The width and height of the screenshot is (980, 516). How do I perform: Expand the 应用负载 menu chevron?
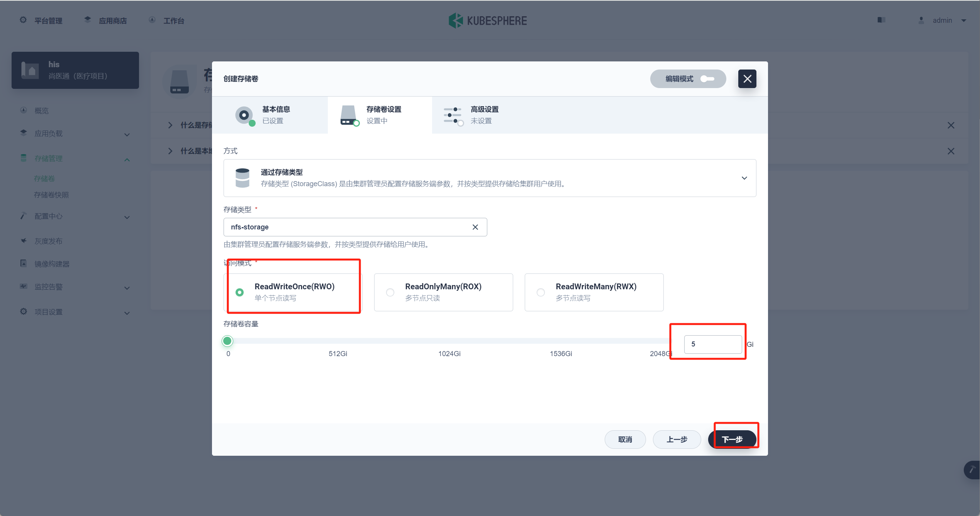(127, 135)
